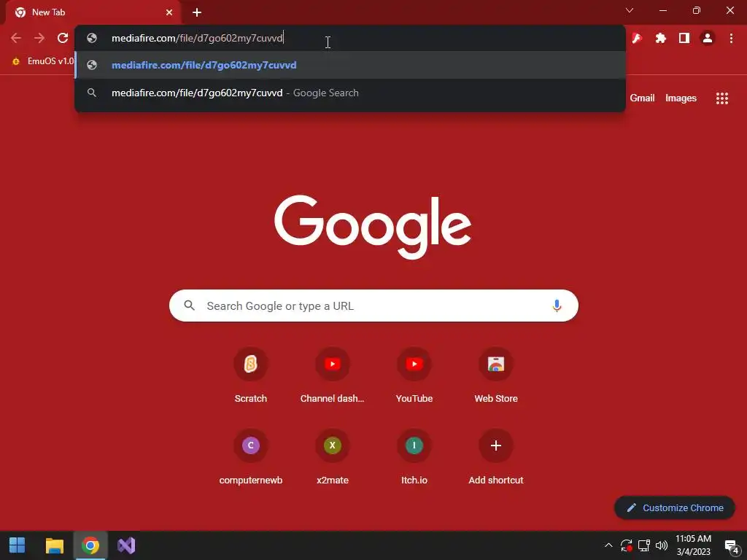Start voice search with microphone icon
Viewport: 747px width, 560px height.
click(557, 306)
